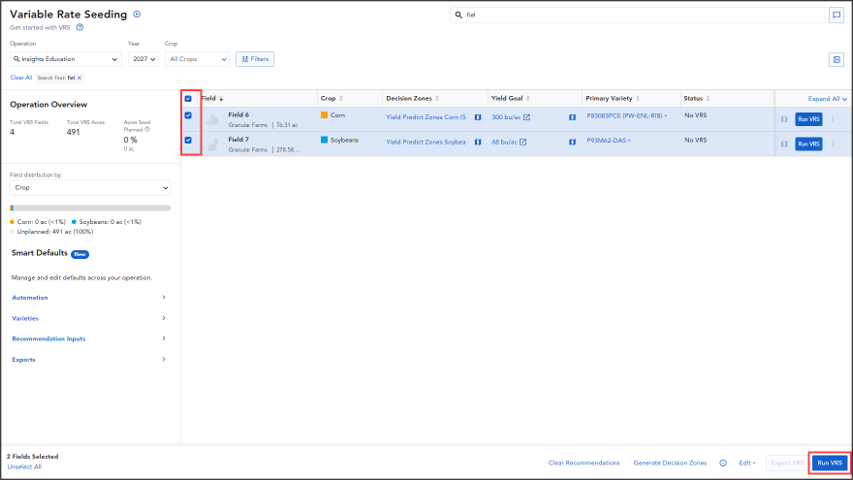Image resolution: width=853 pixels, height=480 pixels.
Task: Open the yield goal map icon for Field 6
Action: click(572, 117)
